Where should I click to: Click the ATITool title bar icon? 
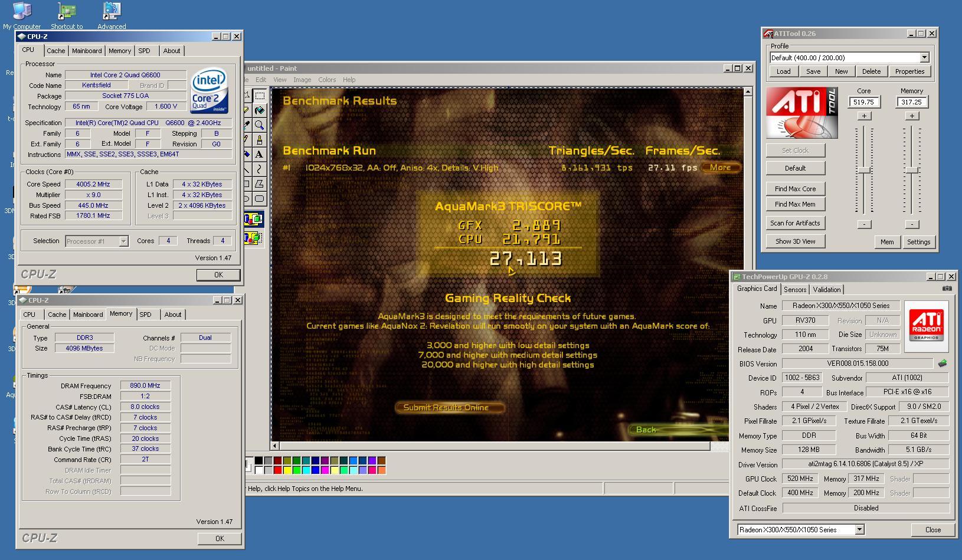[768, 34]
